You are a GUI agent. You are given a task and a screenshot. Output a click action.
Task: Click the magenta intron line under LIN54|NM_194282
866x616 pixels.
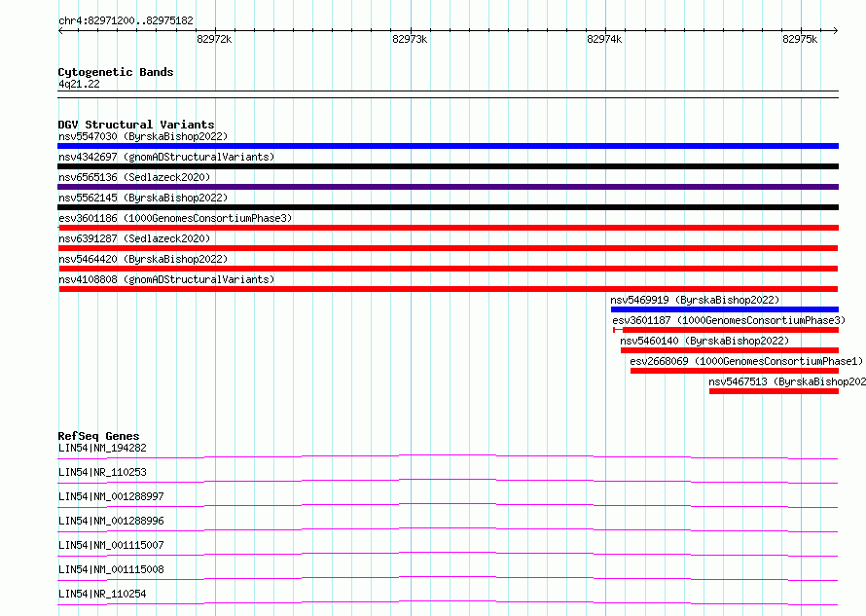[448, 456]
